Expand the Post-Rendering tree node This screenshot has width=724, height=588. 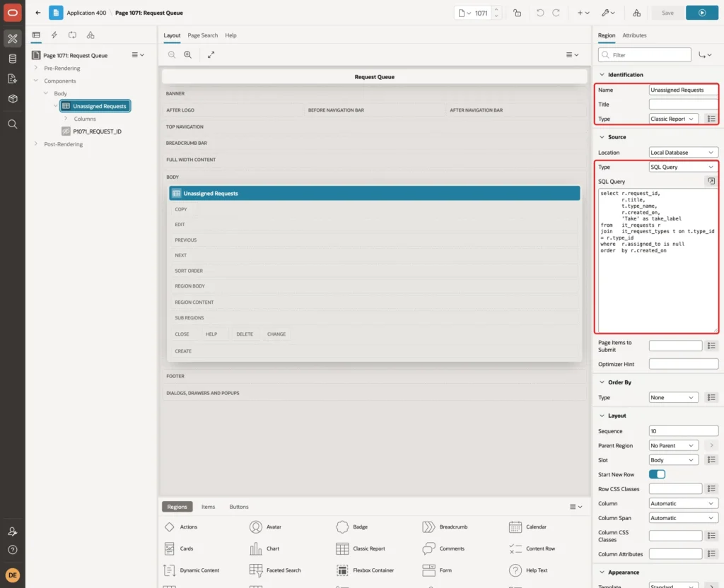pos(35,144)
